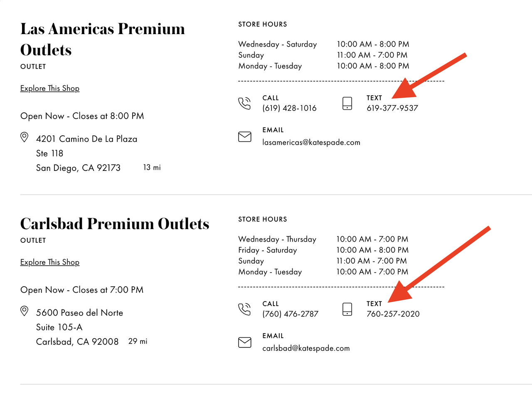Viewport: 532px width, 393px height.
Task: Text Carlsbad at 760-257-2020
Action: (393, 314)
